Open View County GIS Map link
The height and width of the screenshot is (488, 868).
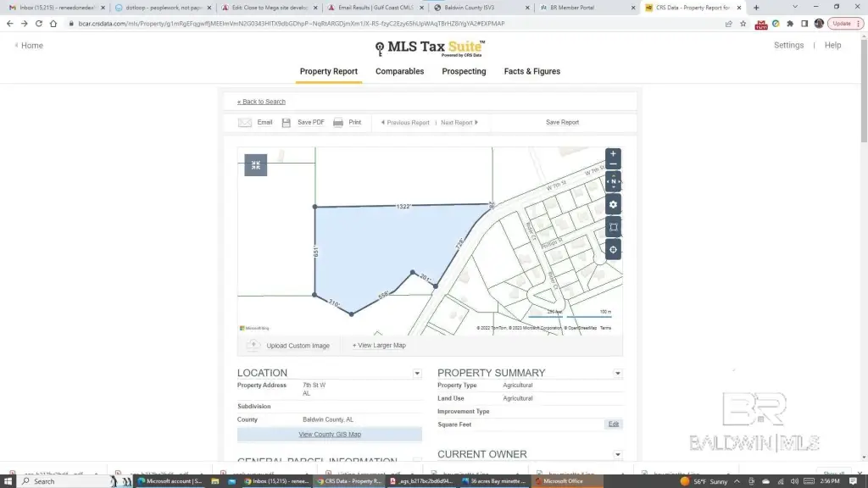pos(330,435)
